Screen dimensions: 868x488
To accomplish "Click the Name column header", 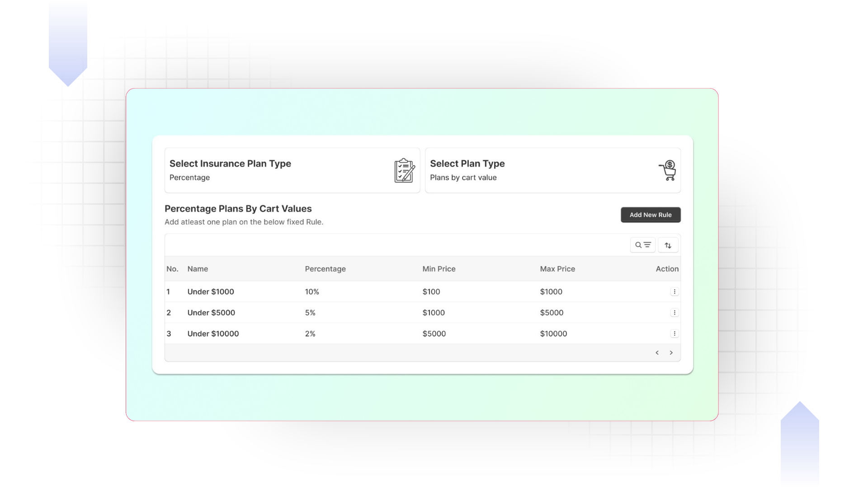I will click(198, 269).
